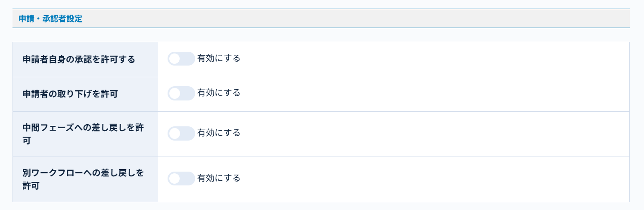Image resolution: width=644 pixels, height=210 pixels.
Task: Select the 申請者自身の承認を許可する row label
Action: [x=79, y=60]
